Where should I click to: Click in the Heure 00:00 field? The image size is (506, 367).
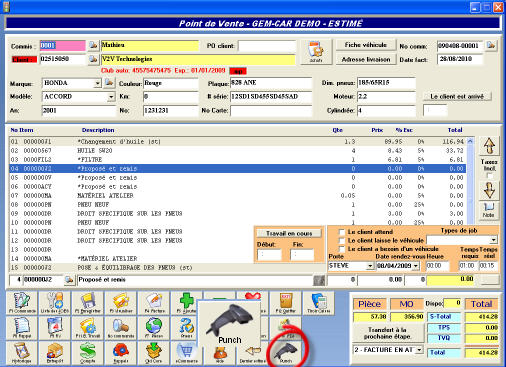point(438,266)
